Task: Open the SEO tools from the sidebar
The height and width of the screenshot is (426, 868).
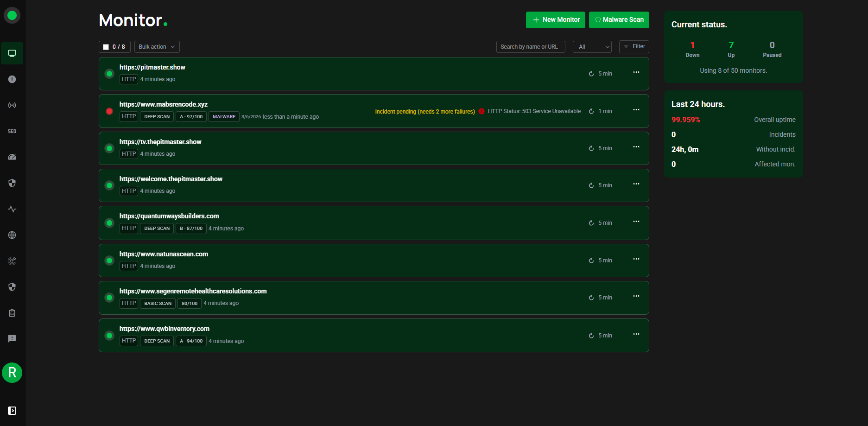Action: pos(12,131)
